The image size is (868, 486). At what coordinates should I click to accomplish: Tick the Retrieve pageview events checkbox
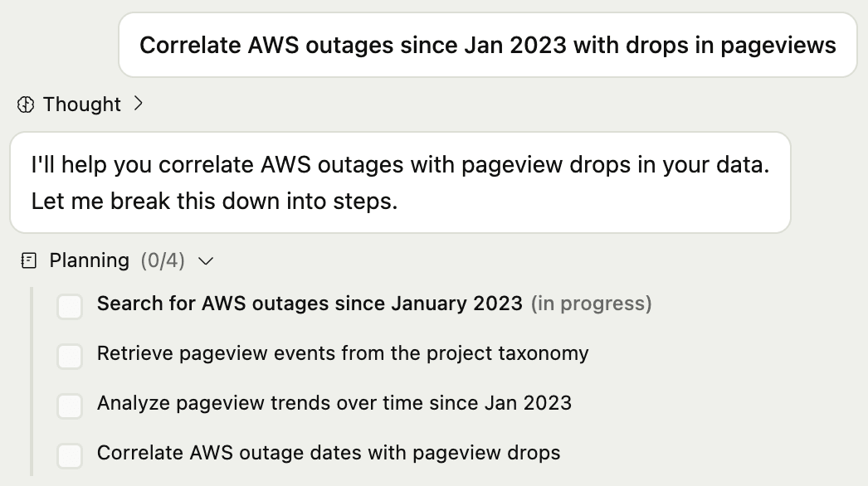70,356
